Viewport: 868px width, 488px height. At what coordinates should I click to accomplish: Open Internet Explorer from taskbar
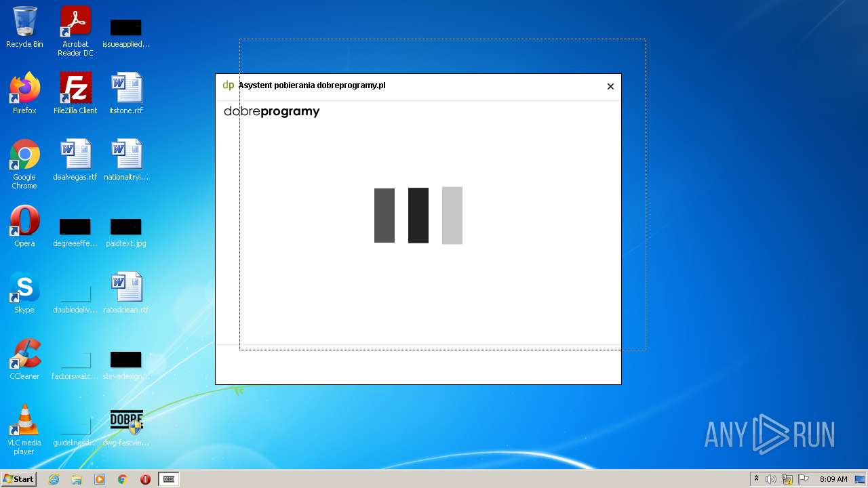54,479
